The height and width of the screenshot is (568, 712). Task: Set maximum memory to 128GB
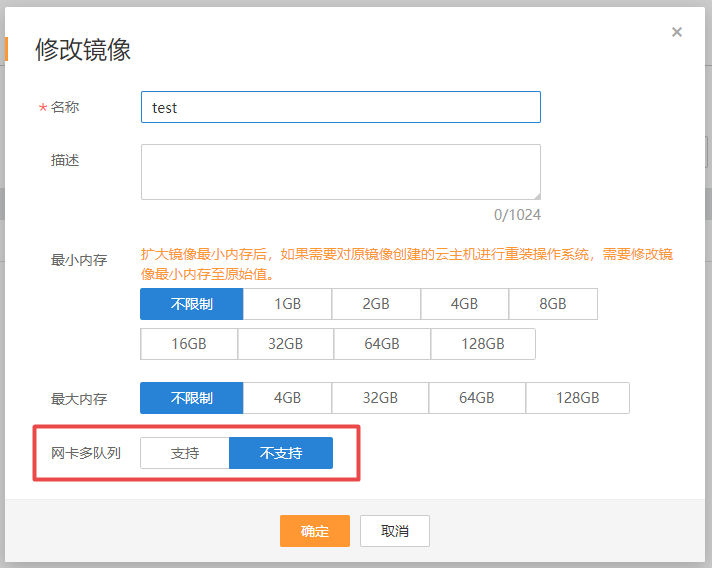pos(578,398)
